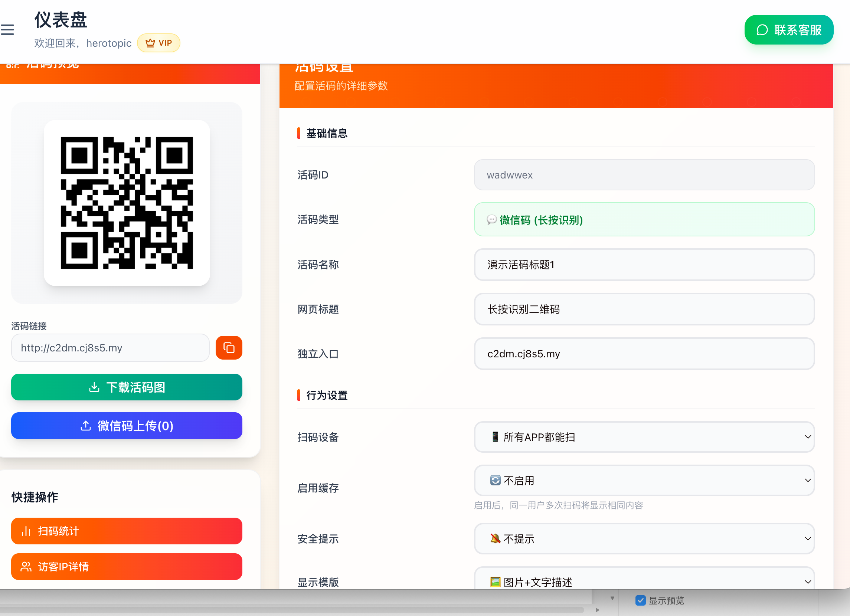Click the small down arrow near 显示预览
Image resolution: width=850 pixels, height=616 pixels.
click(612, 598)
